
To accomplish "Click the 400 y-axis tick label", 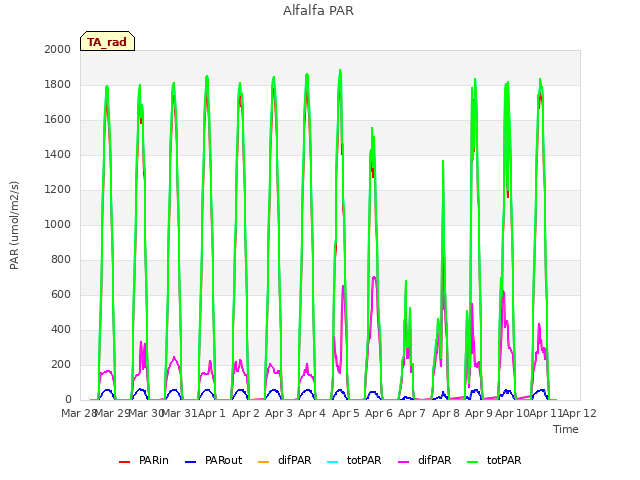I will tap(61, 329).
